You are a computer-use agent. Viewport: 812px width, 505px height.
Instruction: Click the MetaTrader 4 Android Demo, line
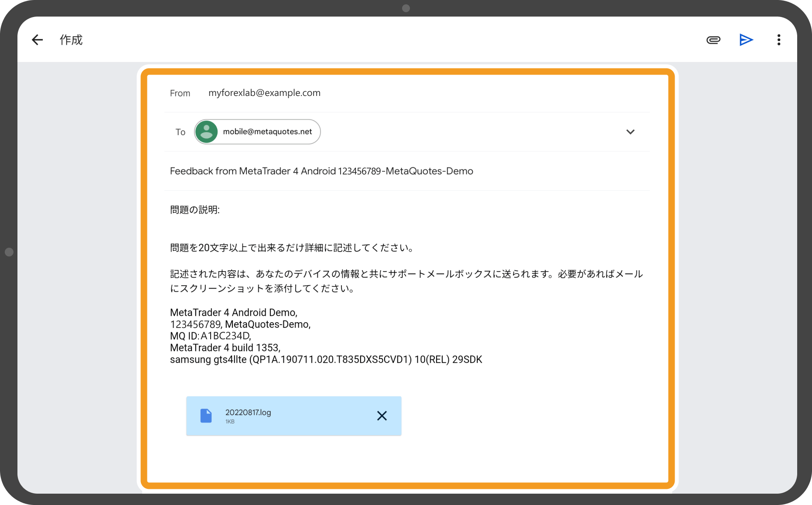[234, 312]
